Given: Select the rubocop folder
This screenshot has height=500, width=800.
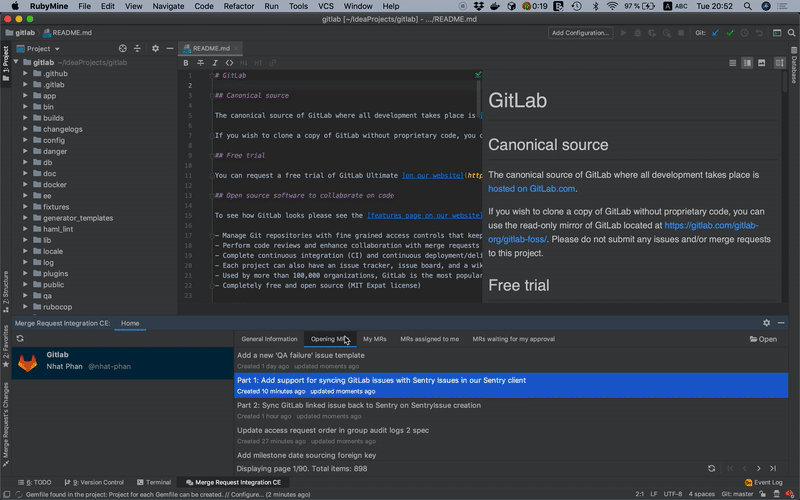Looking at the screenshot, I should [x=57, y=307].
